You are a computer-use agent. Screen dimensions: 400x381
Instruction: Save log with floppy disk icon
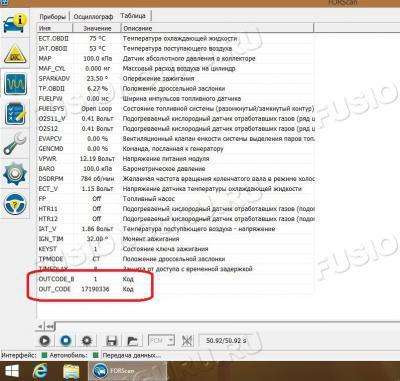[x=111, y=341]
